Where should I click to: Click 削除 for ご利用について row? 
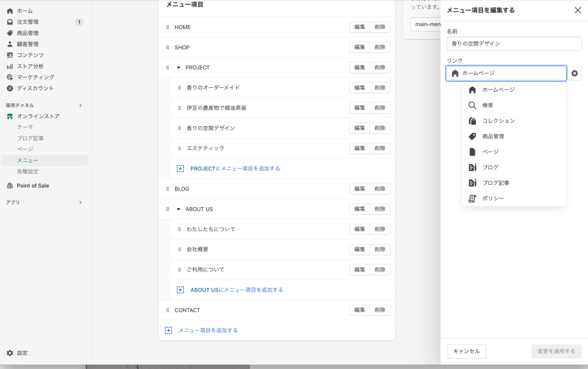380,270
